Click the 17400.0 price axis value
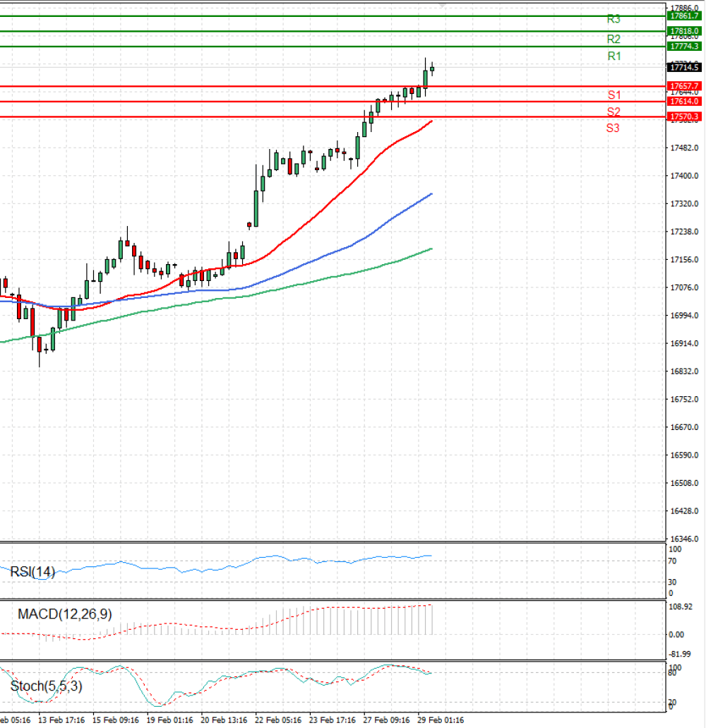Screen dimensions: 706x728 (x=684, y=176)
